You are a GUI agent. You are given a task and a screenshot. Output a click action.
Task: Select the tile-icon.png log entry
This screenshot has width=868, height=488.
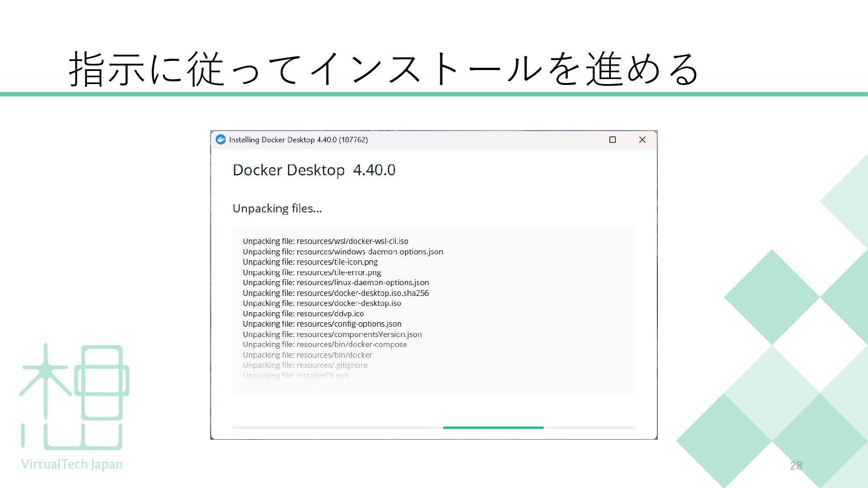coord(310,262)
